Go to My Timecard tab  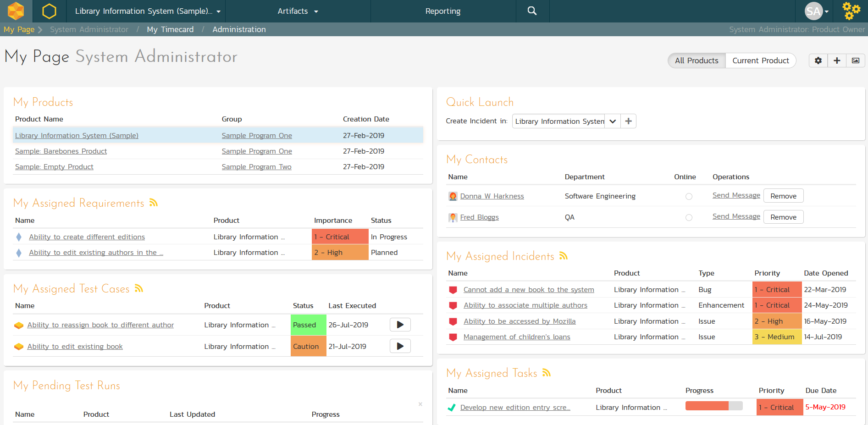[170, 29]
